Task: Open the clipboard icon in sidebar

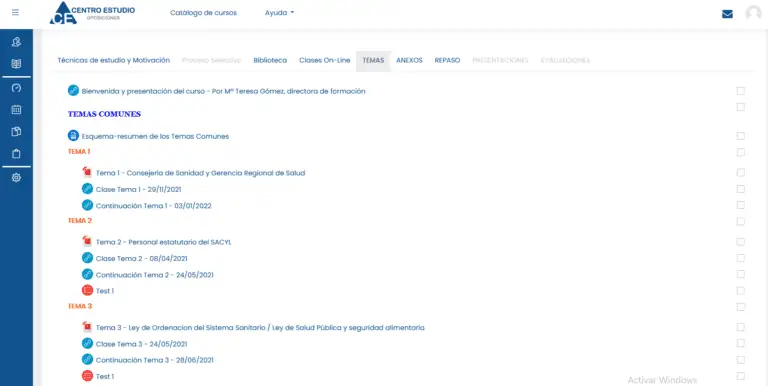Action: [x=16, y=154]
